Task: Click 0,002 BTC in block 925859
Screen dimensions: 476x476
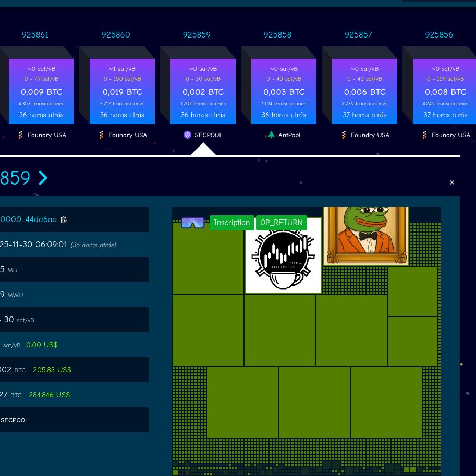Action: point(203,92)
